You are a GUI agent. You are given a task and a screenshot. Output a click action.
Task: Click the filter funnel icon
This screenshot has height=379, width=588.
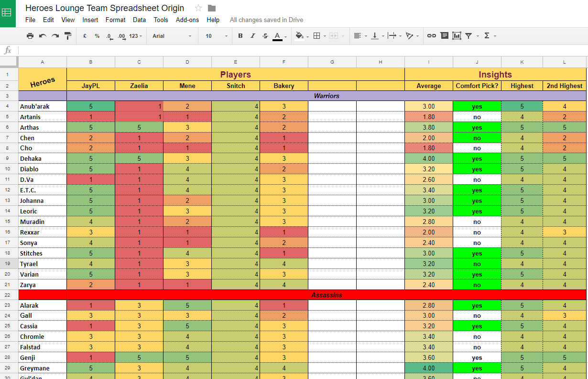click(x=468, y=36)
